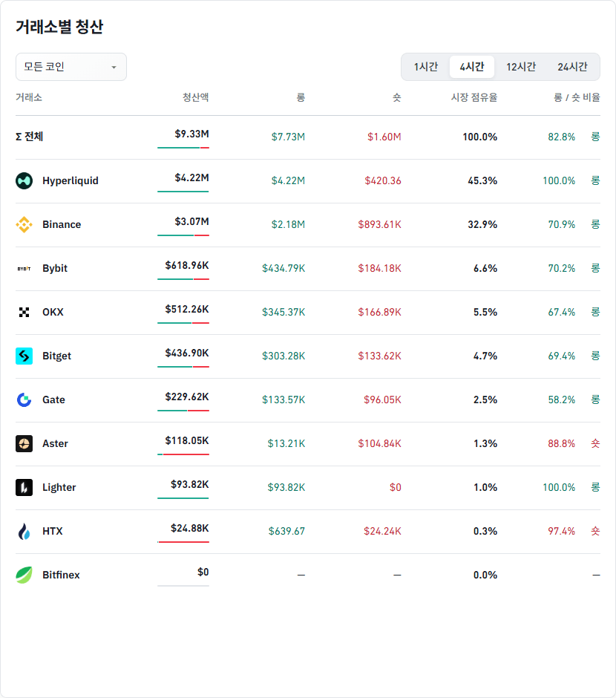Sort by the 청산액 column header

196,97
